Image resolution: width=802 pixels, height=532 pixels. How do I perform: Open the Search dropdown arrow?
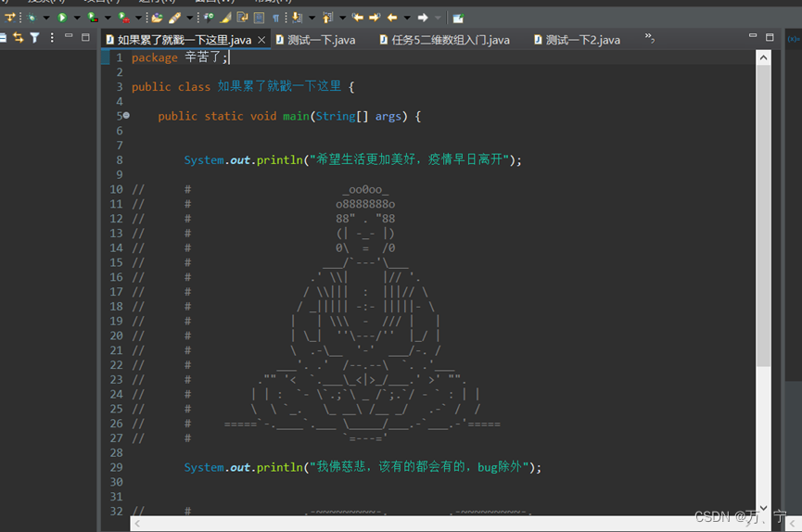click(189, 18)
